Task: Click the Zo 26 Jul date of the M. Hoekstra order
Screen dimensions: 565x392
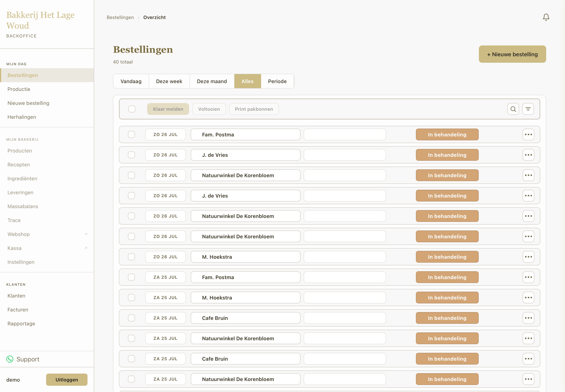Action: [x=165, y=257]
